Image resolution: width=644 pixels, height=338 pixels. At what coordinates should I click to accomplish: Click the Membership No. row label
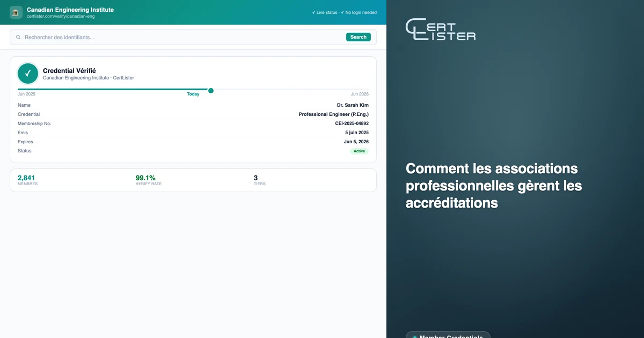click(34, 123)
